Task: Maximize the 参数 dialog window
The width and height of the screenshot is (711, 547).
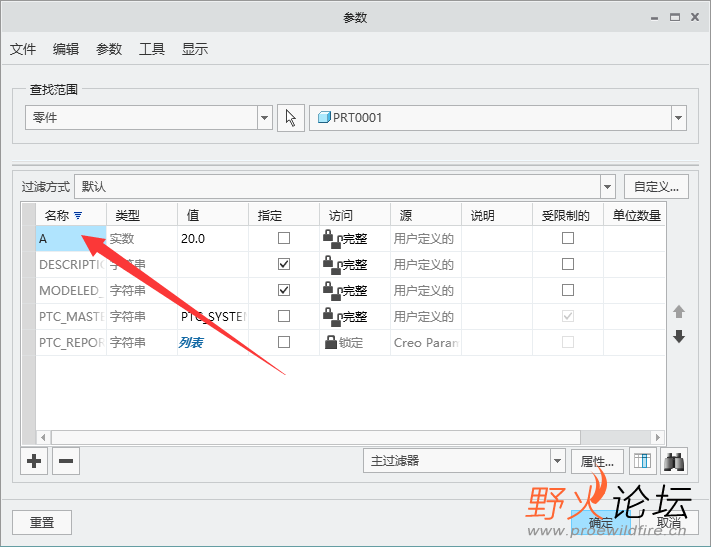Action: click(x=675, y=17)
